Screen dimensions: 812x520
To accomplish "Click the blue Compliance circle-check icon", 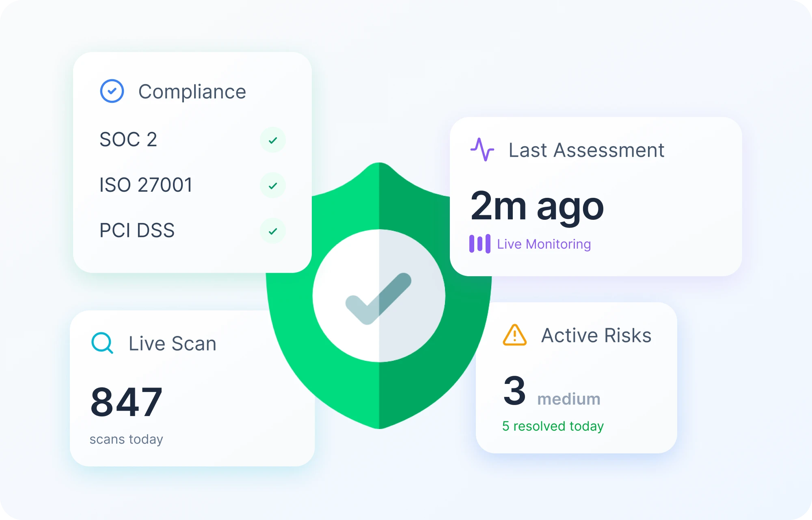I will pyautogui.click(x=112, y=91).
